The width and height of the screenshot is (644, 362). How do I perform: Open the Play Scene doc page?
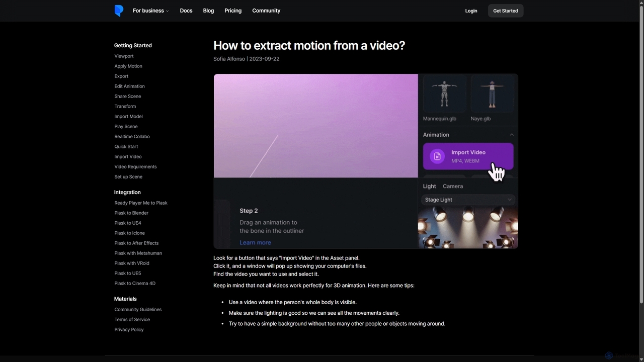[126, 127]
